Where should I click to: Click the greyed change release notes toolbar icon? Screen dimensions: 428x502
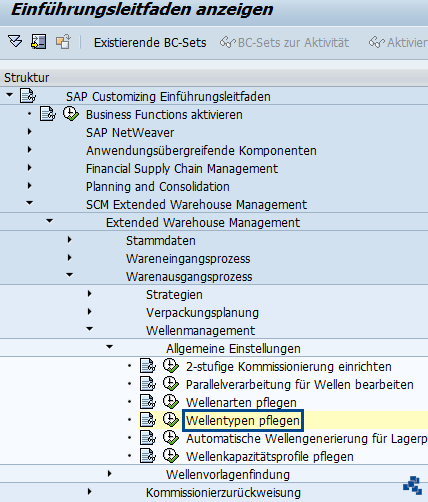[63, 42]
